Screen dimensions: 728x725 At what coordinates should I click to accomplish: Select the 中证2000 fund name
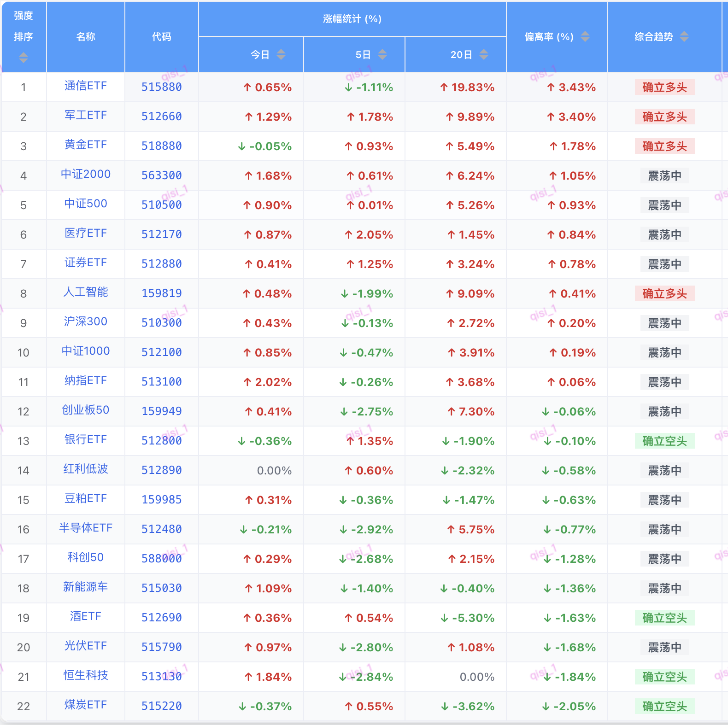click(86, 175)
